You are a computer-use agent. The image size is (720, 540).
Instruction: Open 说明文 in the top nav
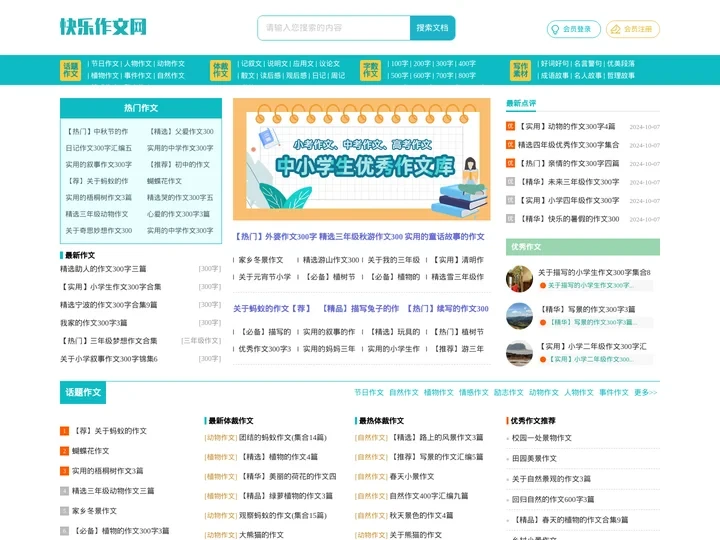click(277, 64)
